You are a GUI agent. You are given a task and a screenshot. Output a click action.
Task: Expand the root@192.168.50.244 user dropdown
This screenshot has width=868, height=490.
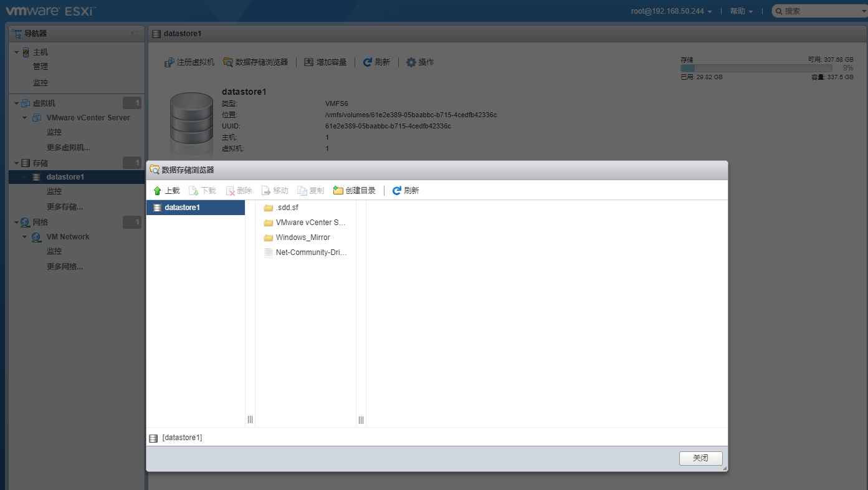671,11
